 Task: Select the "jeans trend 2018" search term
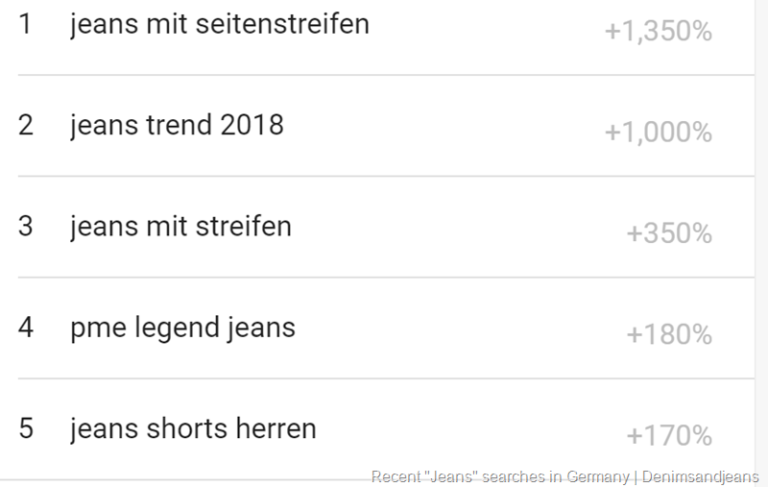pyautogui.click(x=177, y=125)
